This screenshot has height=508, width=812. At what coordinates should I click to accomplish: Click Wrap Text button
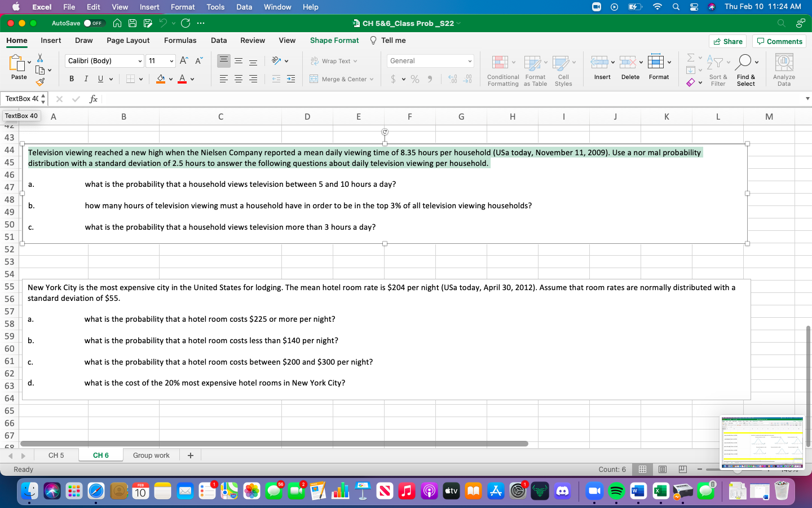coord(334,61)
